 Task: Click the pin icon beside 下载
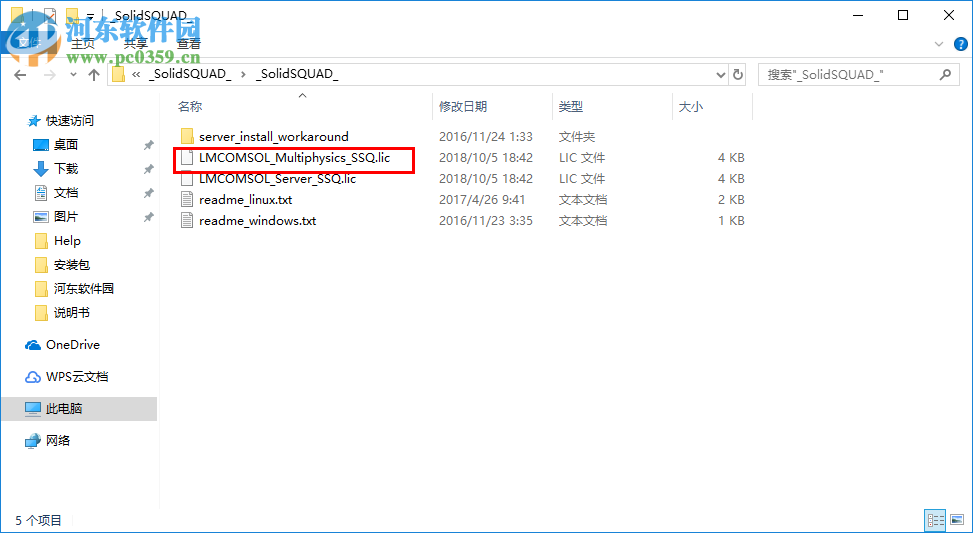[x=148, y=169]
